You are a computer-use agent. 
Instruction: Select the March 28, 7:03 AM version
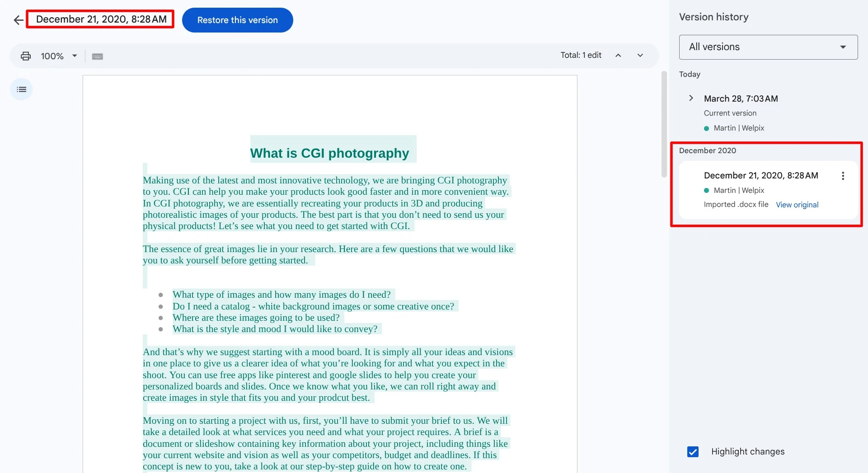point(741,98)
